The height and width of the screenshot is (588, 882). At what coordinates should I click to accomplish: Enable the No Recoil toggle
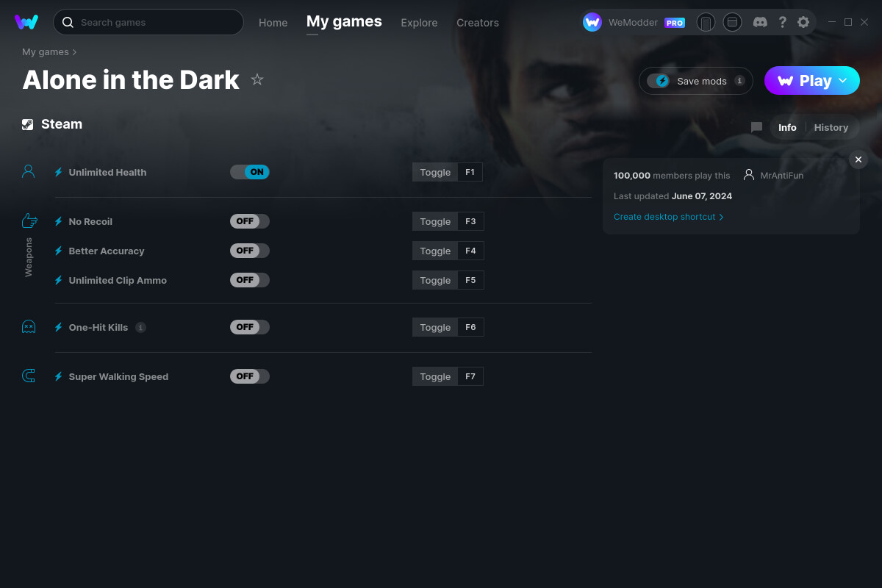click(x=250, y=221)
